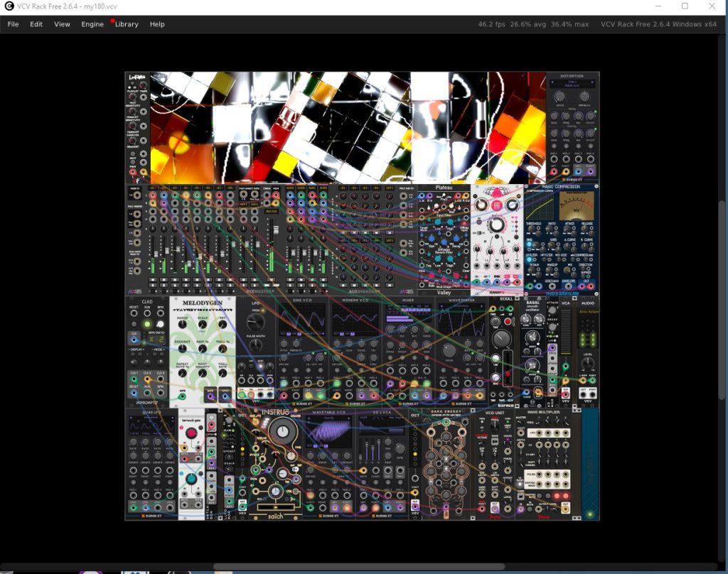Click the horizontal scrollbar

(x=358, y=567)
